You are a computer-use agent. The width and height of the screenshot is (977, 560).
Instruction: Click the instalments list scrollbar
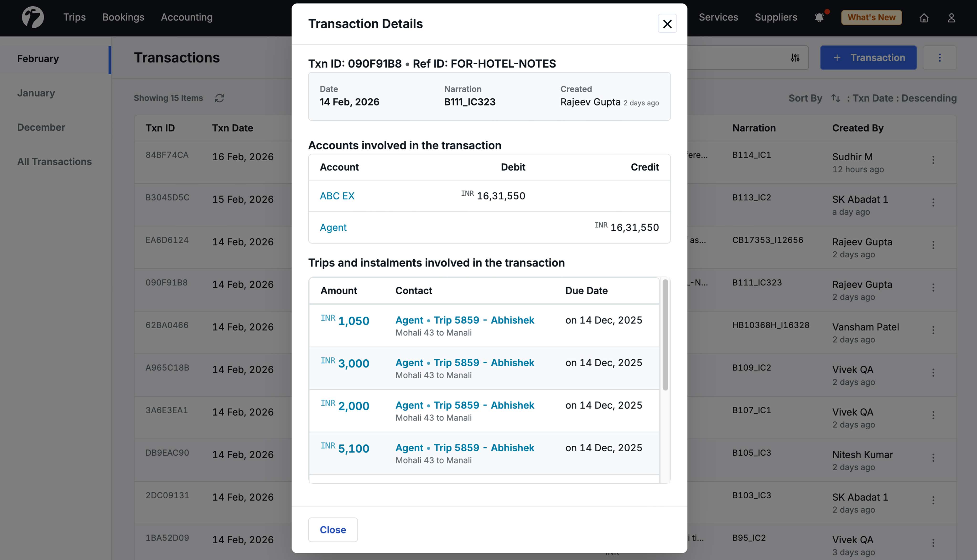(665, 335)
